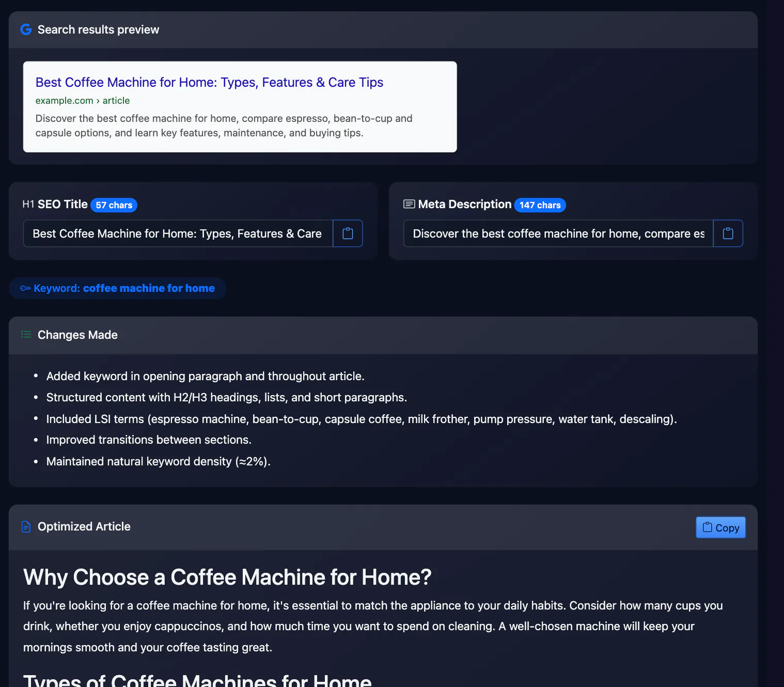Click the Search results preview heading
Image resolution: width=784 pixels, height=687 pixels.
98,29
